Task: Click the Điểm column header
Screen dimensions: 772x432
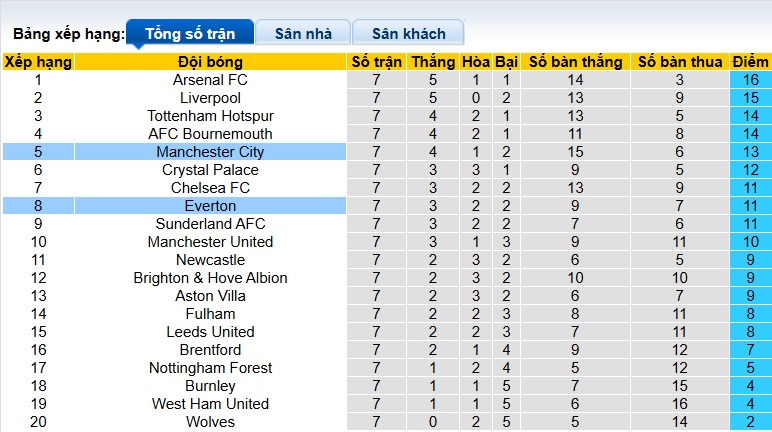Action: pos(750,62)
